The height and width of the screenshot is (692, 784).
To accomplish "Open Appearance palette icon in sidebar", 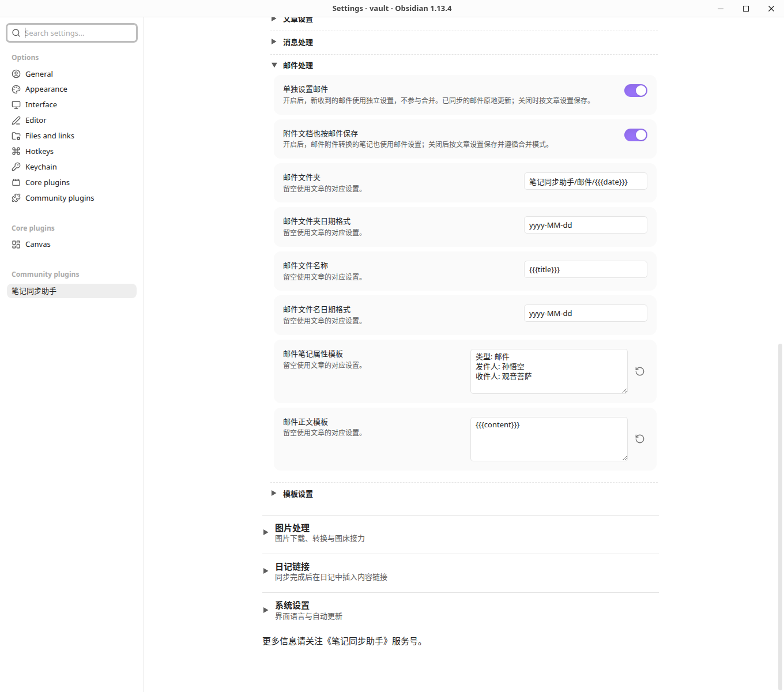I will [x=16, y=89].
